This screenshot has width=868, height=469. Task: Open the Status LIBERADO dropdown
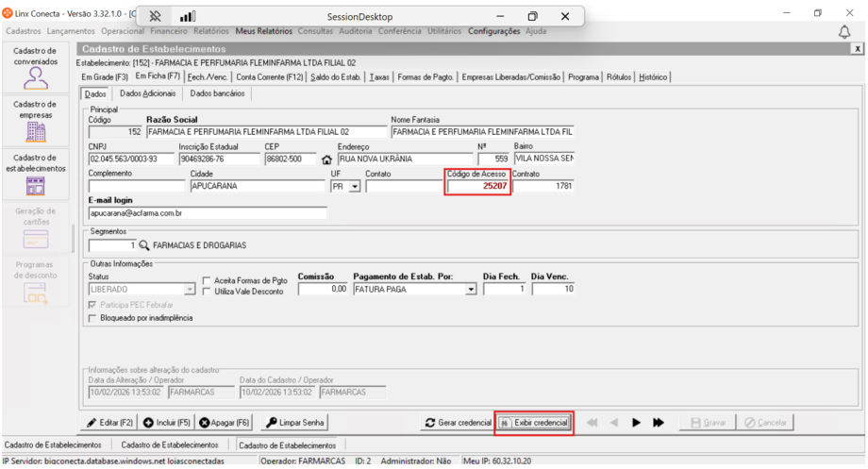tap(192, 290)
